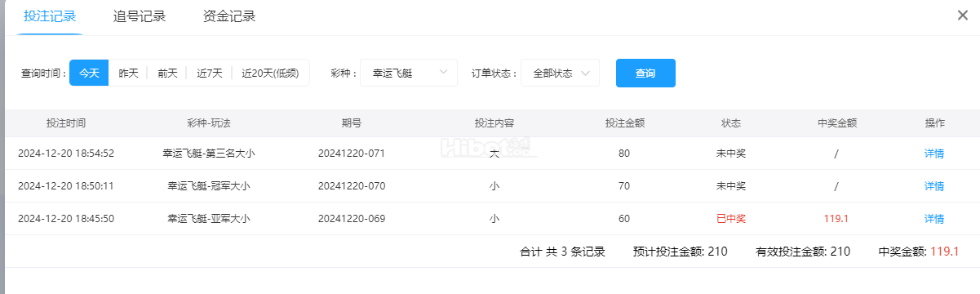
Task: Click bet amount 60
Action: 624,218
